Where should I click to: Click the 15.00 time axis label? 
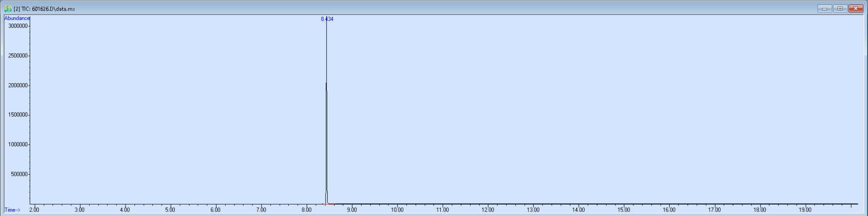click(x=623, y=210)
